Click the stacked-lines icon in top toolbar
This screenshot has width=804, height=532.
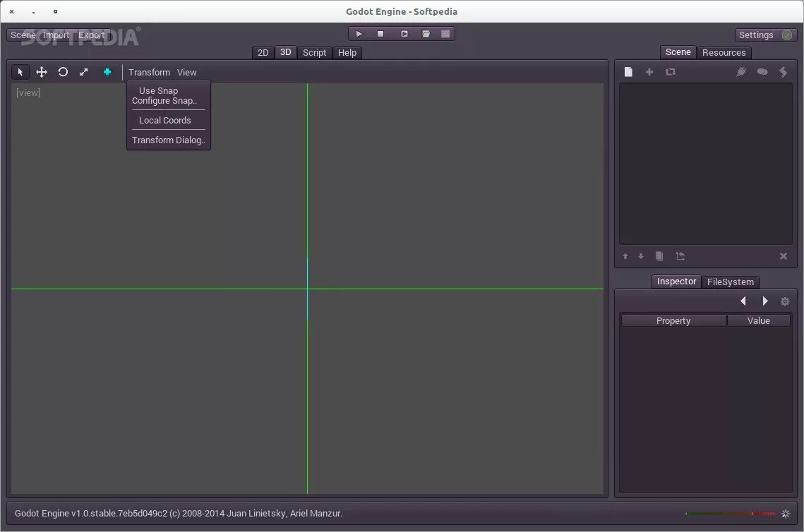(445, 34)
